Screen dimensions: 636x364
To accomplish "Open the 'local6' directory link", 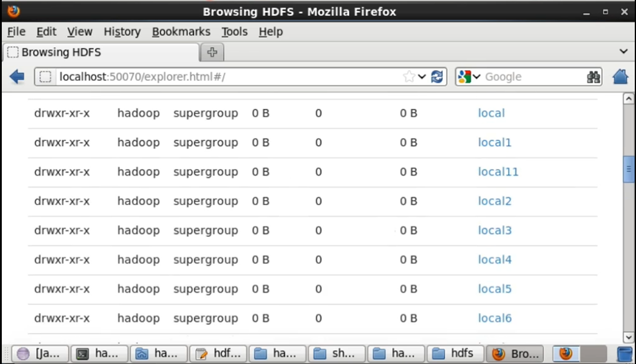I will click(x=494, y=318).
